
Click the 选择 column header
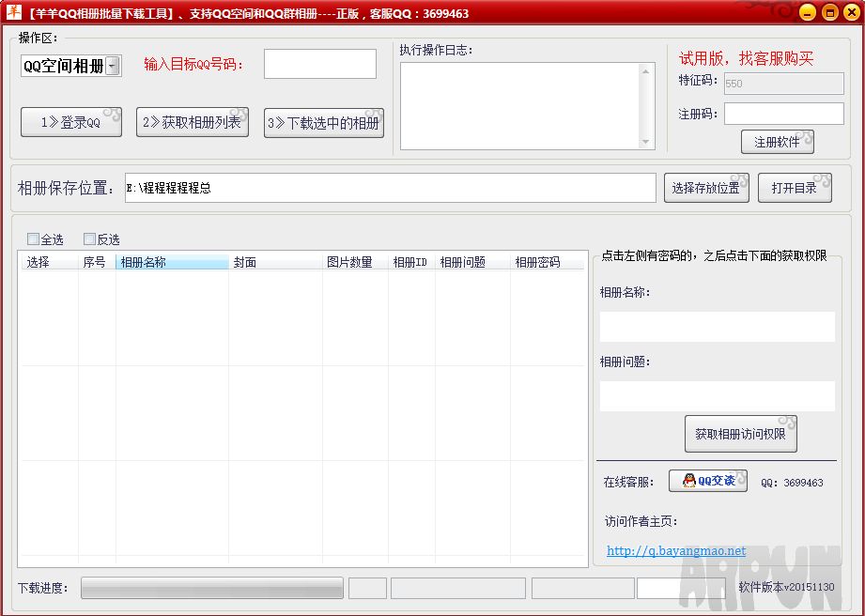click(x=50, y=262)
